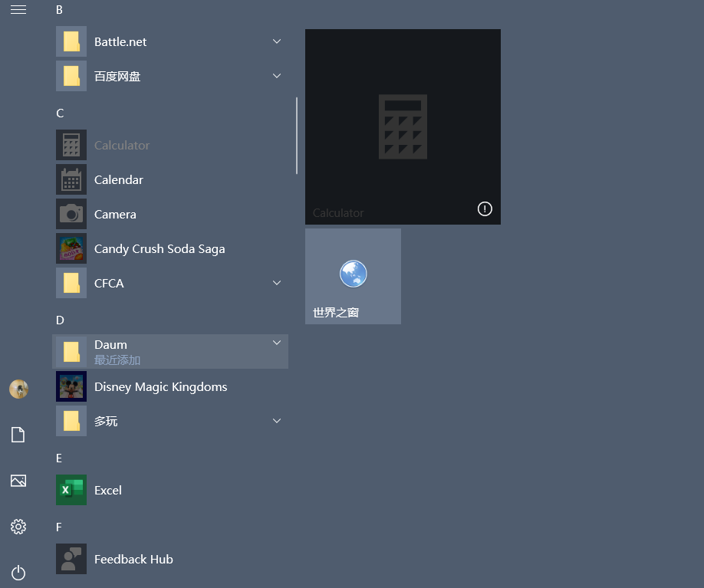Click the Camera text label
Screen dimensions: 704x588
click(115, 215)
